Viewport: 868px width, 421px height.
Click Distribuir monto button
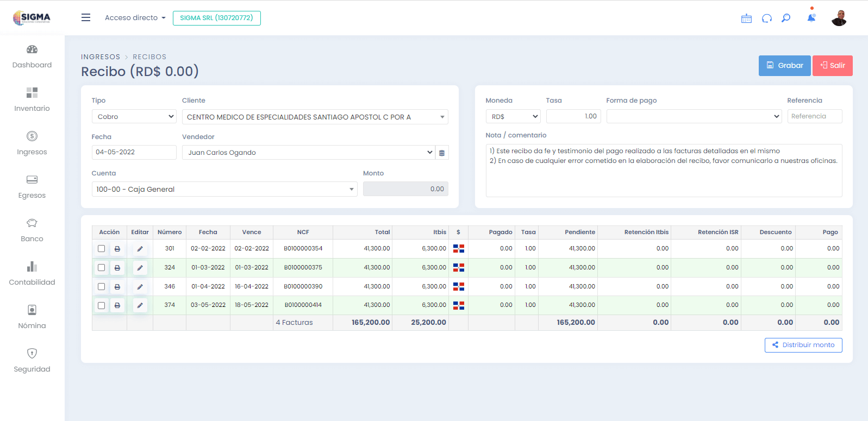click(803, 345)
